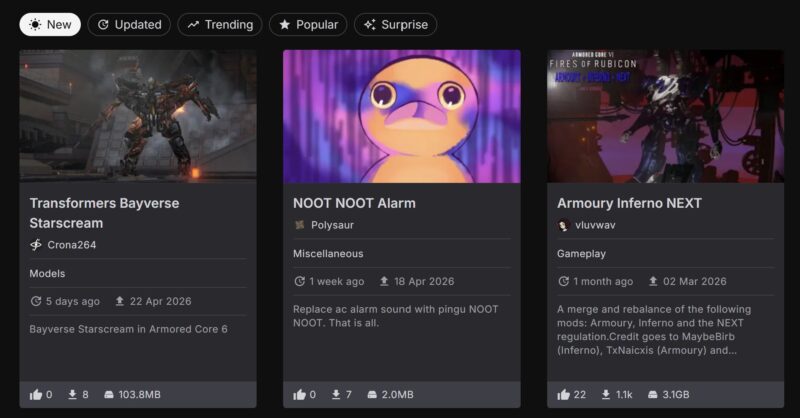Click the thumbs-up icon on Armoury Inferno NEXT

(x=563, y=395)
